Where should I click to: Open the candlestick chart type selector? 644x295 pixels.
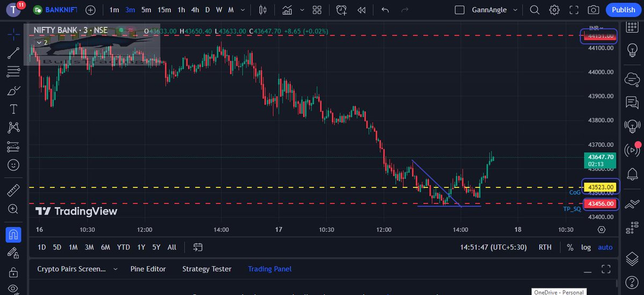point(262,10)
